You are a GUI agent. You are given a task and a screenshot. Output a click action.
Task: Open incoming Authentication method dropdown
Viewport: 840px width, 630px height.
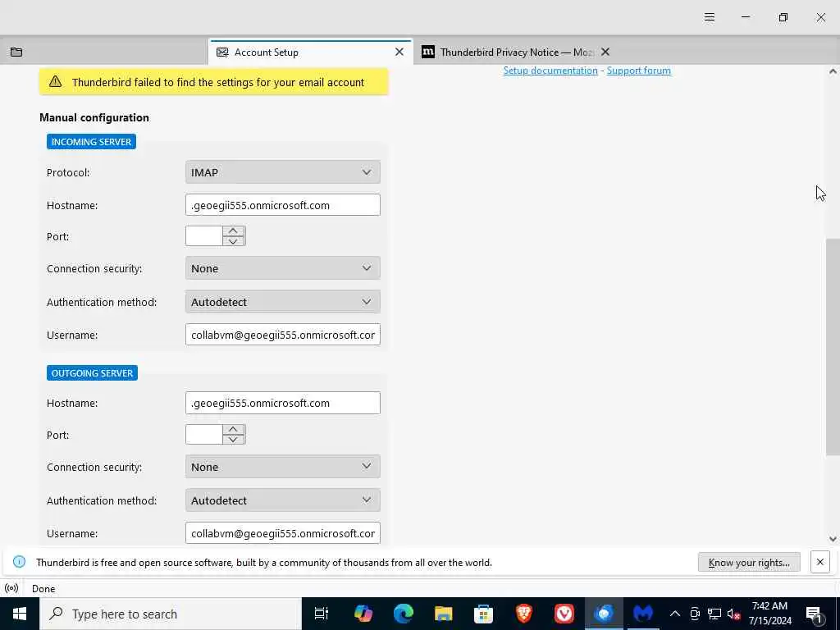pos(282,302)
